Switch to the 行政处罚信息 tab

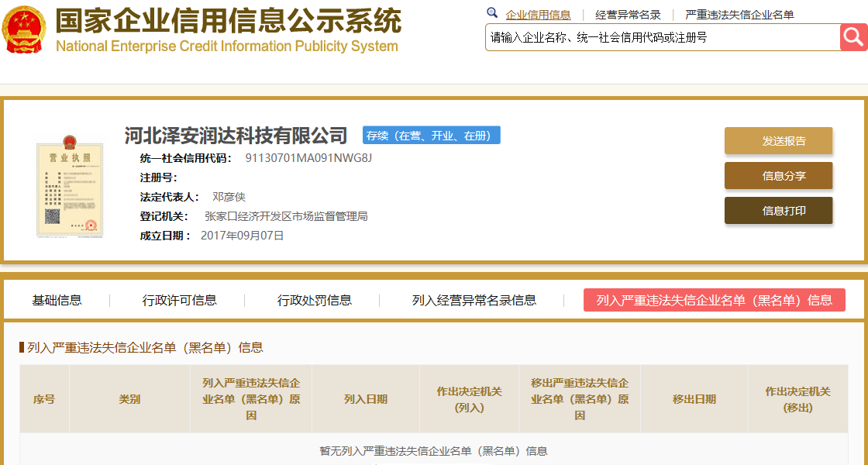tap(315, 300)
